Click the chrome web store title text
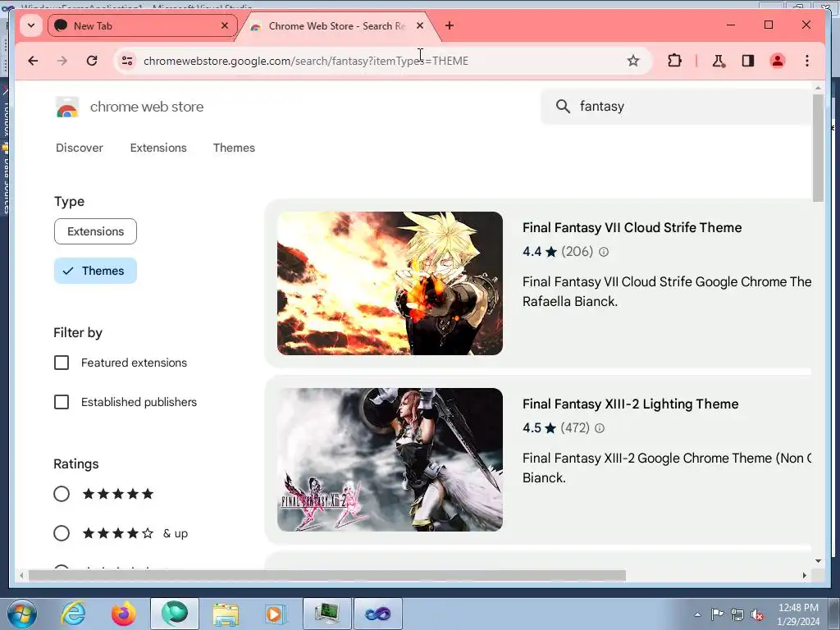The image size is (840, 630). pyautogui.click(x=147, y=107)
